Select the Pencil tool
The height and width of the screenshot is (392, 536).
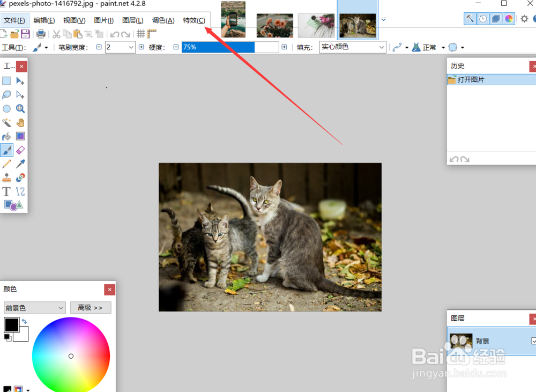(x=6, y=164)
